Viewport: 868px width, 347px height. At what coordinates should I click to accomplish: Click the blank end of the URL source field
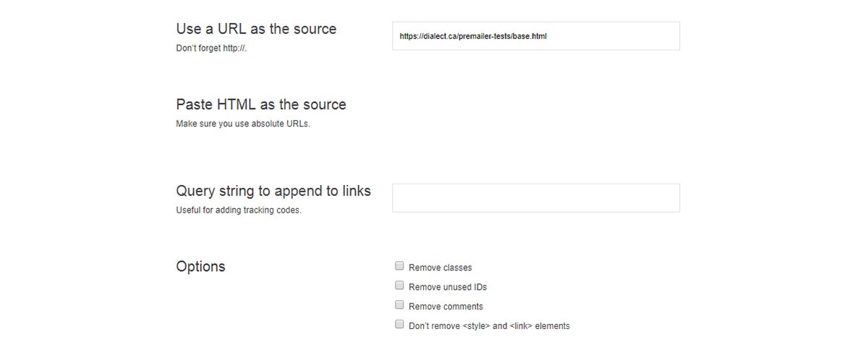615,36
